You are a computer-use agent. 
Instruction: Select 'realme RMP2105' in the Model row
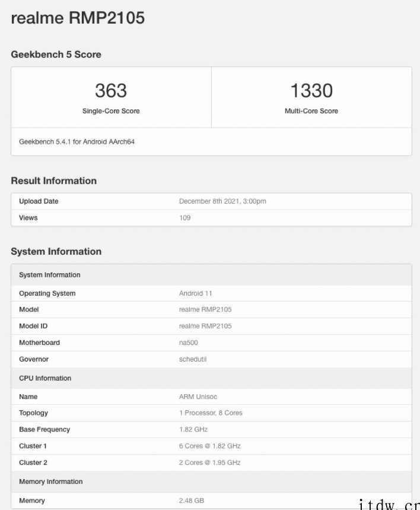click(x=205, y=310)
